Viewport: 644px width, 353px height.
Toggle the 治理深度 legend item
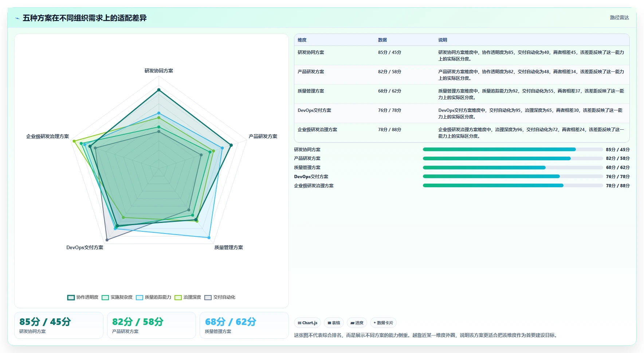tap(188, 297)
